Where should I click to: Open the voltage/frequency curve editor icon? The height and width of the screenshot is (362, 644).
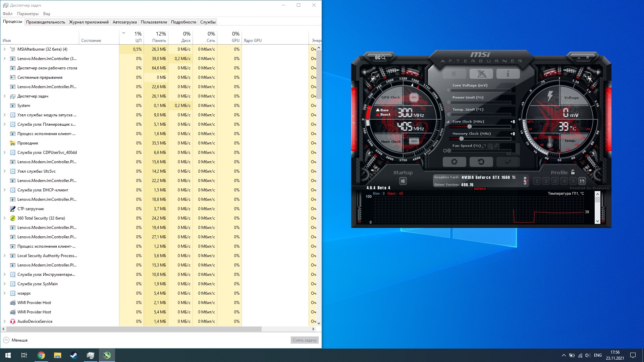point(448,122)
